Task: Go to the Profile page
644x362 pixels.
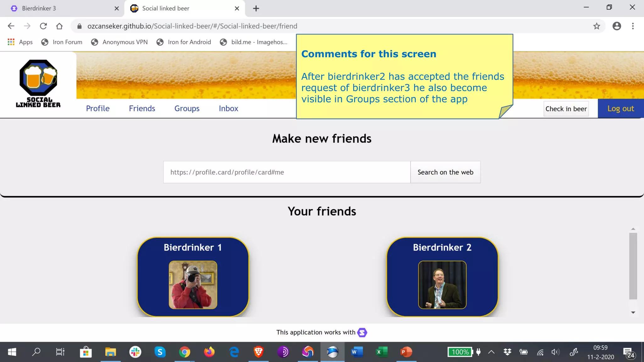Action: pos(98,108)
